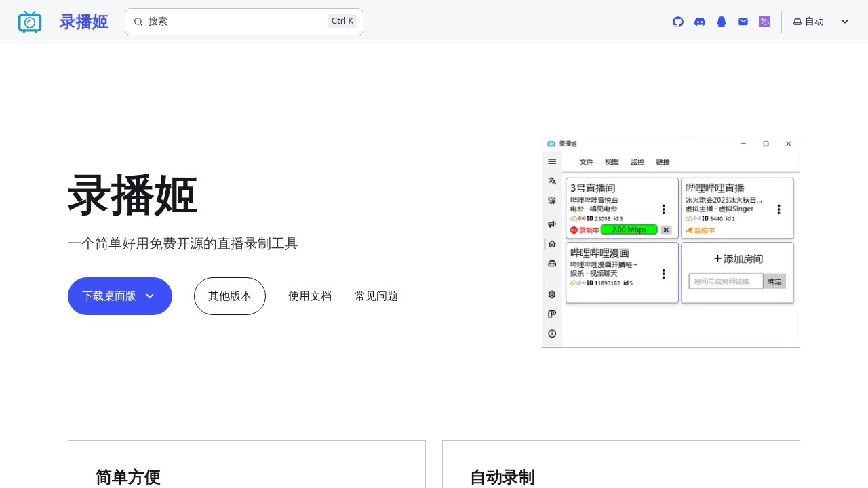This screenshot has width=868, height=488.
Task: Toggle the scissors clip button on 3号直播间
Action: point(666,230)
